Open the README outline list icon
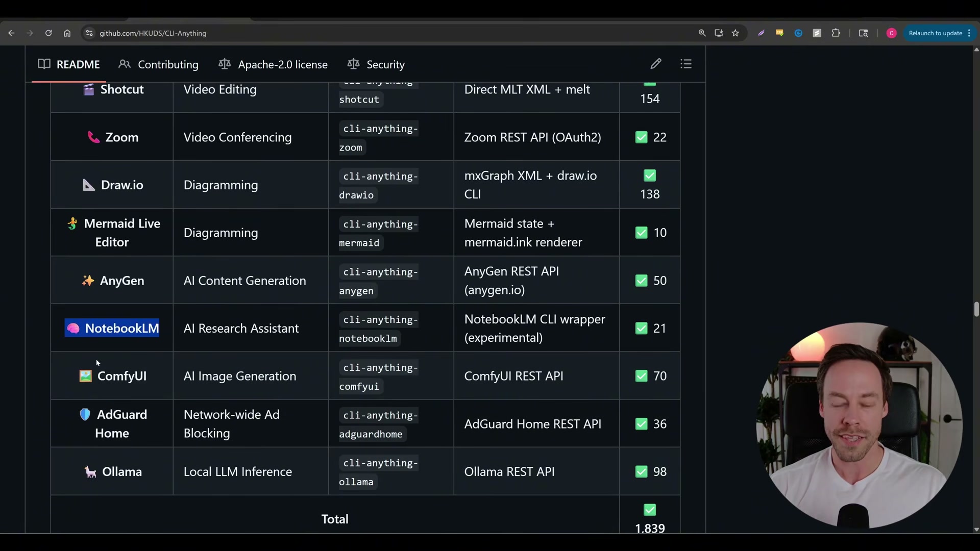This screenshot has height=551, width=980. (686, 64)
